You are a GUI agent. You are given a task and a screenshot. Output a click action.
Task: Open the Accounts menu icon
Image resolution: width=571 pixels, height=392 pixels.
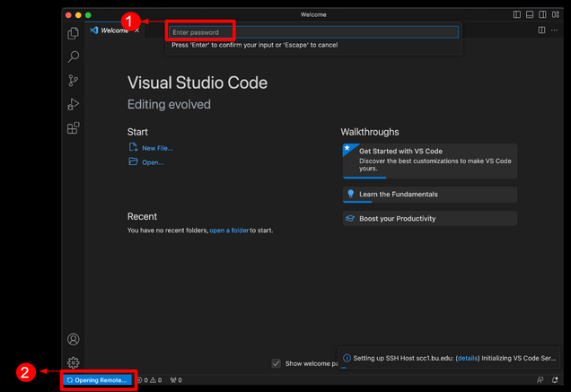coord(74,339)
